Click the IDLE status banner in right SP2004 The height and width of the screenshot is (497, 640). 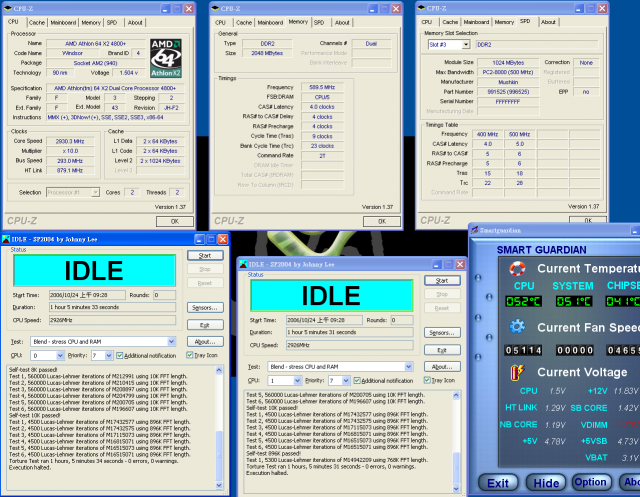pyautogui.click(x=331, y=295)
